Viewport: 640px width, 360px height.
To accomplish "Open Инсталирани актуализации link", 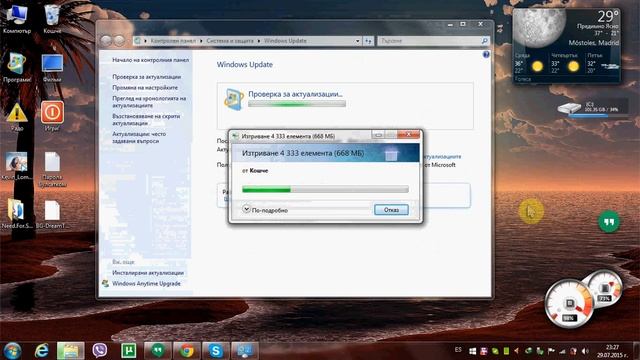I will click(148, 273).
